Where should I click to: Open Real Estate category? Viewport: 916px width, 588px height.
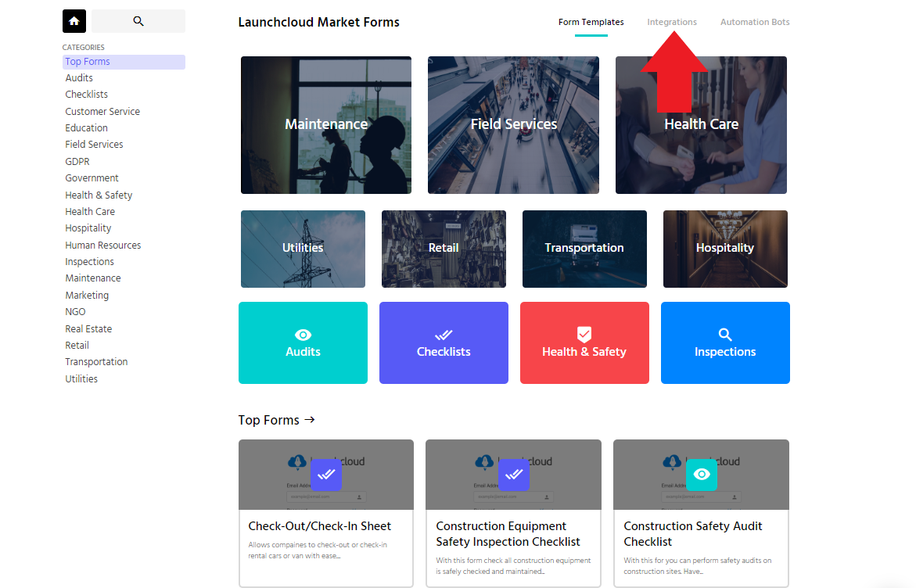point(88,328)
